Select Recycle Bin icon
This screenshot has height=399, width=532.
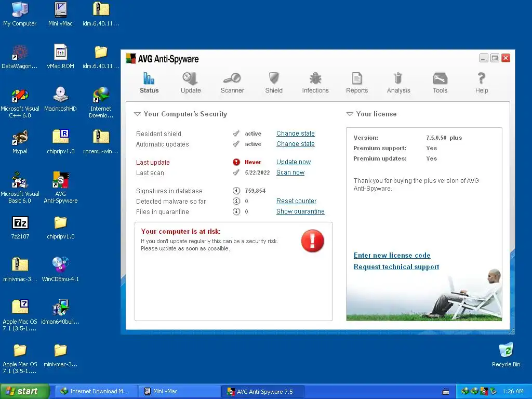click(x=506, y=355)
